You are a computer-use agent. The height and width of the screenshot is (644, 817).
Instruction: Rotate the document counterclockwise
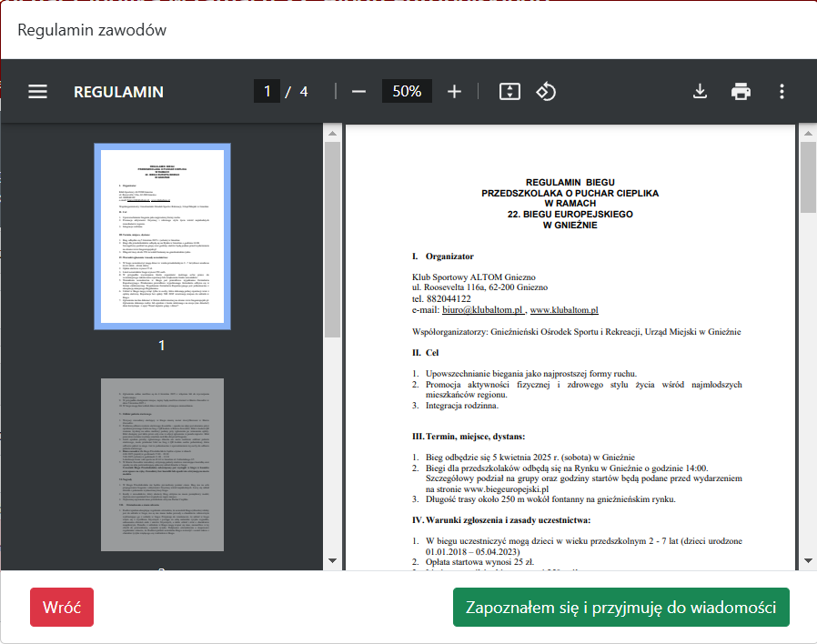[x=545, y=92]
